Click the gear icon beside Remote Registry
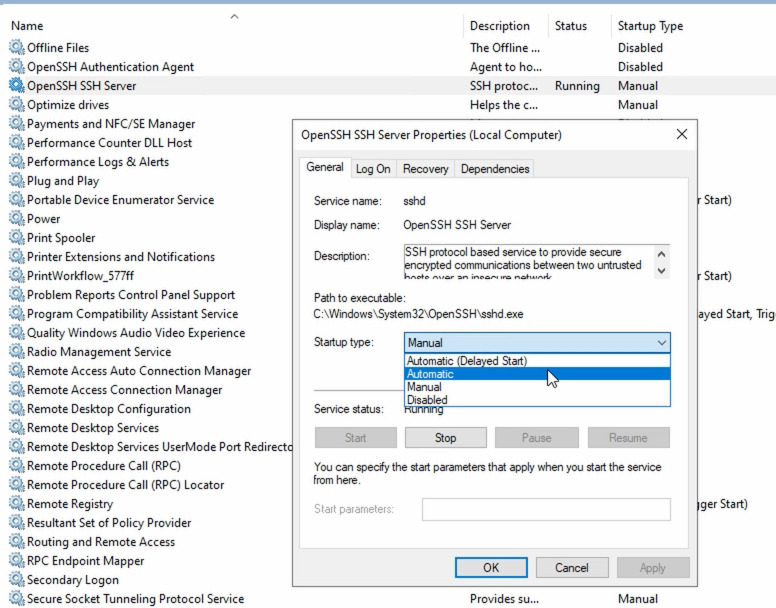 click(x=16, y=504)
